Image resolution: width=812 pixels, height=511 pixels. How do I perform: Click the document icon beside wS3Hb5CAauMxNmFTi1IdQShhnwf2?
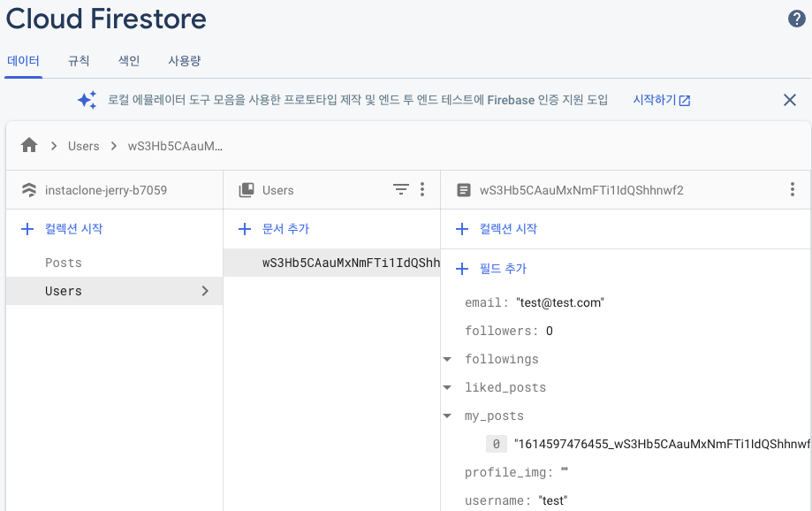[x=464, y=190]
